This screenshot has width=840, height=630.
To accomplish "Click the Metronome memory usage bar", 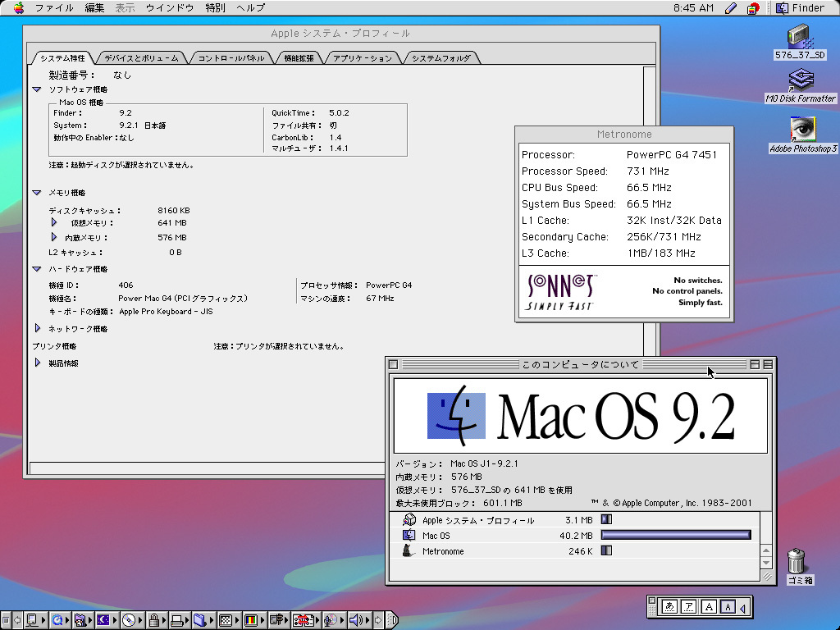I will point(606,550).
